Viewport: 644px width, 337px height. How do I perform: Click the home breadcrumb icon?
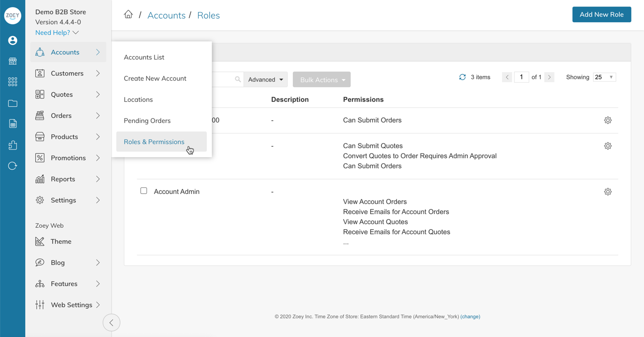click(128, 15)
